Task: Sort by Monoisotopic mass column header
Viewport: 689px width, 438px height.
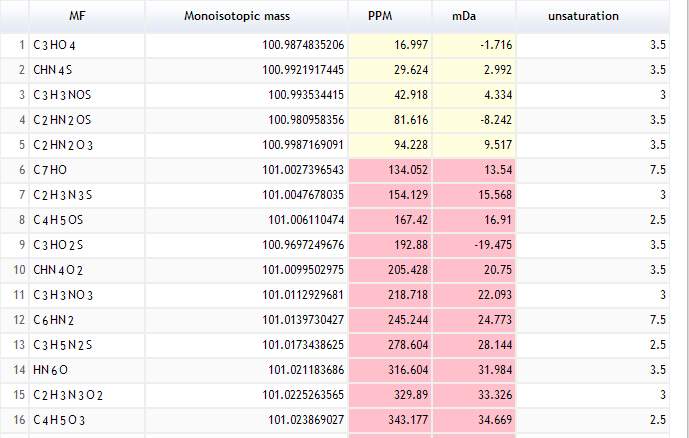Action: (247, 16)
